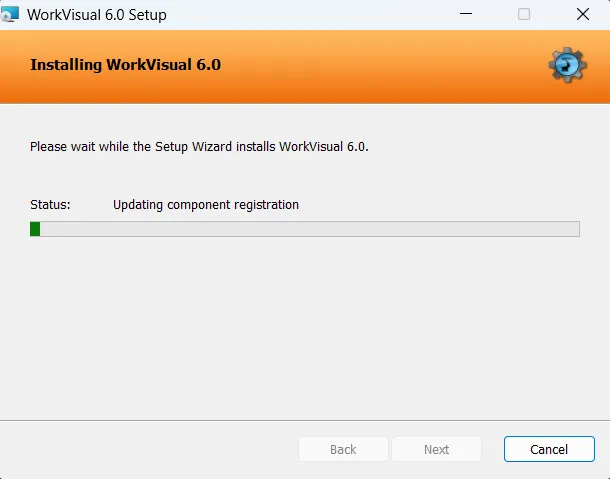Click the "WorkVisual 6.0 Setup" title text
The image size is (610, 479).
pyautogui.click(x=97, y=15)
